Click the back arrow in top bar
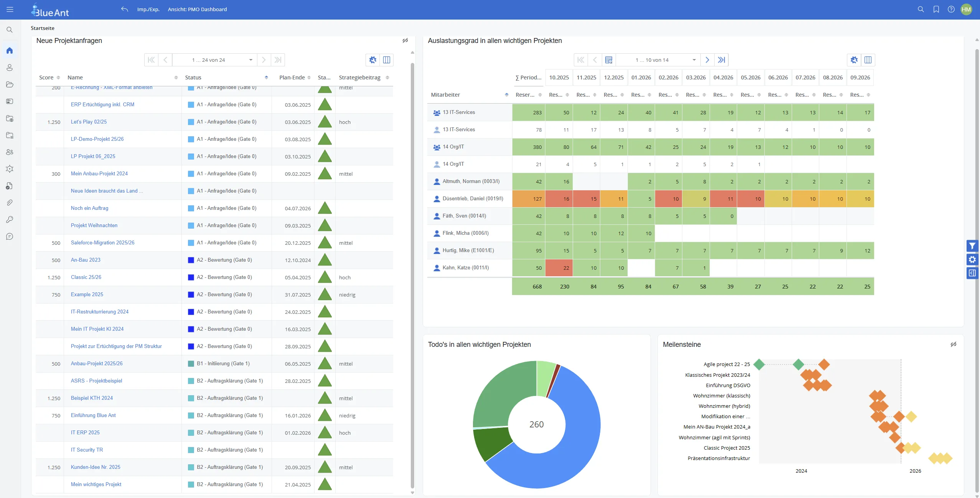 (124, 9)
